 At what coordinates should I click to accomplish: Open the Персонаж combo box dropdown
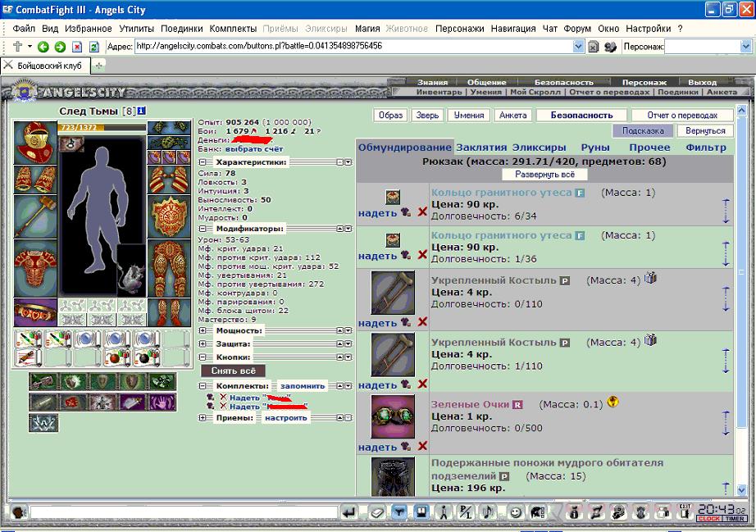click(x=745, y=46)
